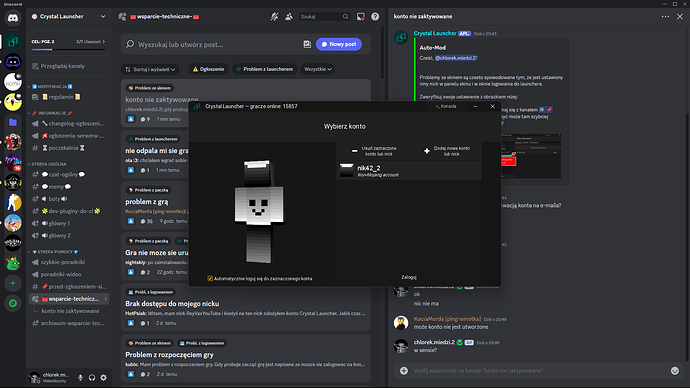Open szybkie-poradniki channel
The height and width of the screenshot is (388, 690).
pyautogui.click(x=69, y=262)
